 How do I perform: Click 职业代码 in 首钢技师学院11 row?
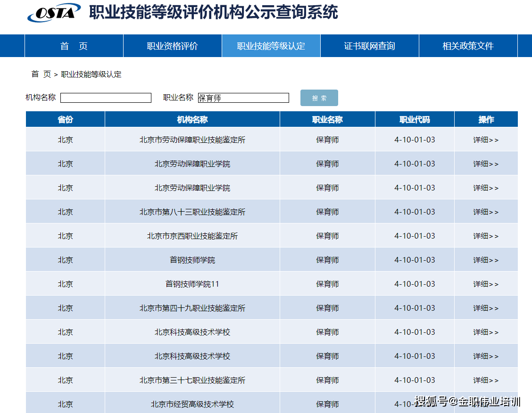415,284
